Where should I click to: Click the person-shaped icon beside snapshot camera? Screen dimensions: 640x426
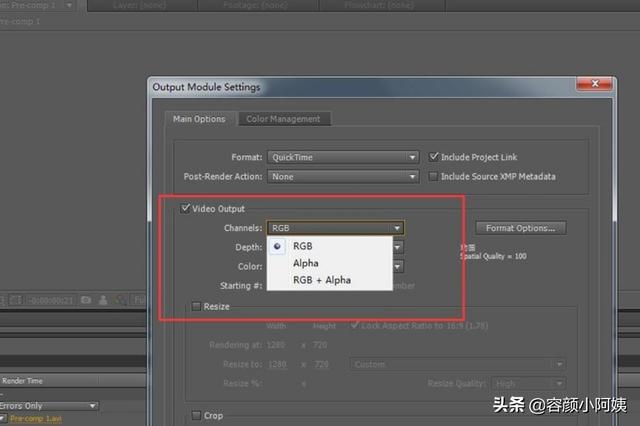pos(103,299)
